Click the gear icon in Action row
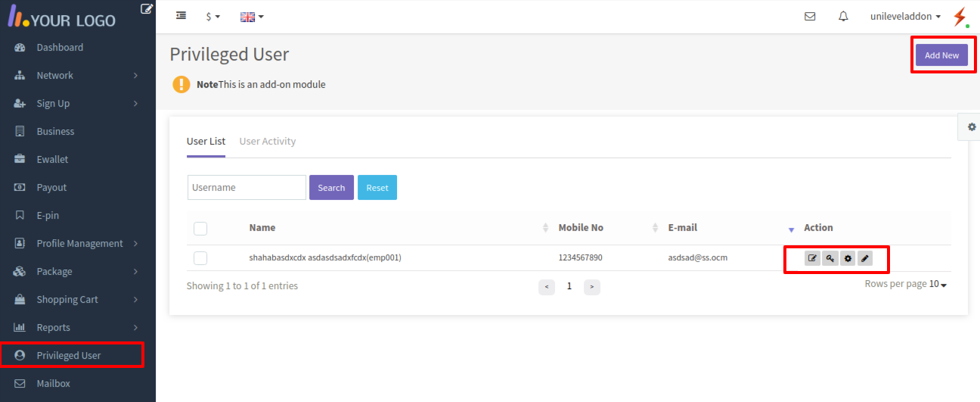This screenshot has height=402, width=980. tap(848, 258)
